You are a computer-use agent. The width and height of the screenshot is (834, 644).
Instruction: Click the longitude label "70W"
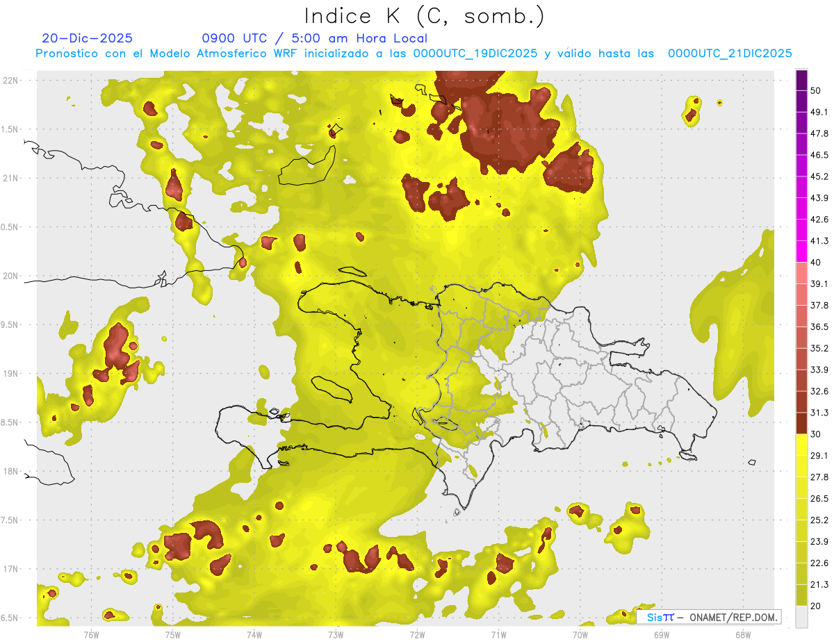pos(580,634)
